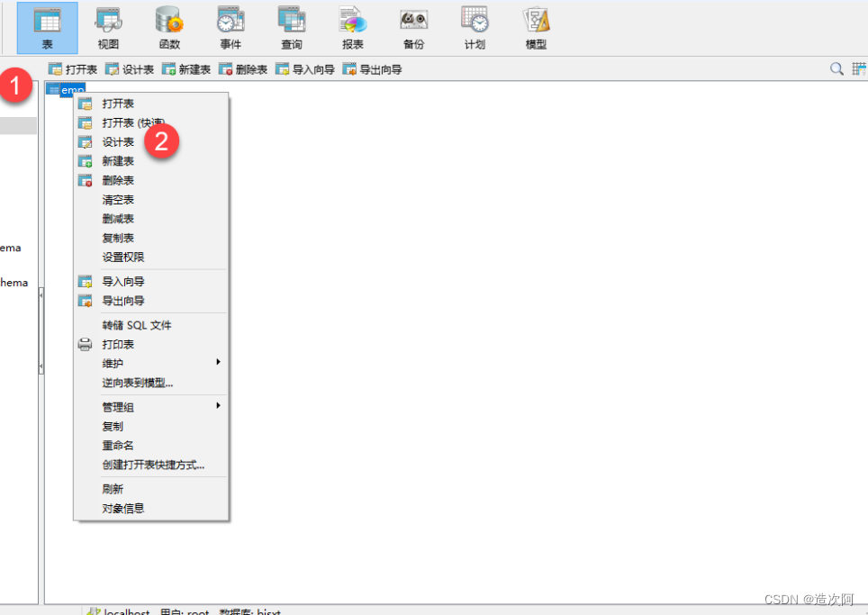Click 导入向导 in the object toolbar
The image size is (868, 615).
pos(305,69)
